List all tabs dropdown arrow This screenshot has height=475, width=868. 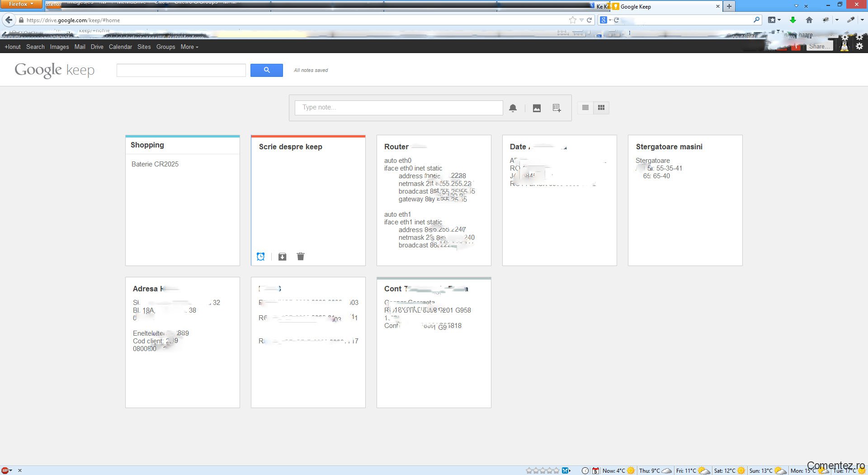click(x=796, y=6)
